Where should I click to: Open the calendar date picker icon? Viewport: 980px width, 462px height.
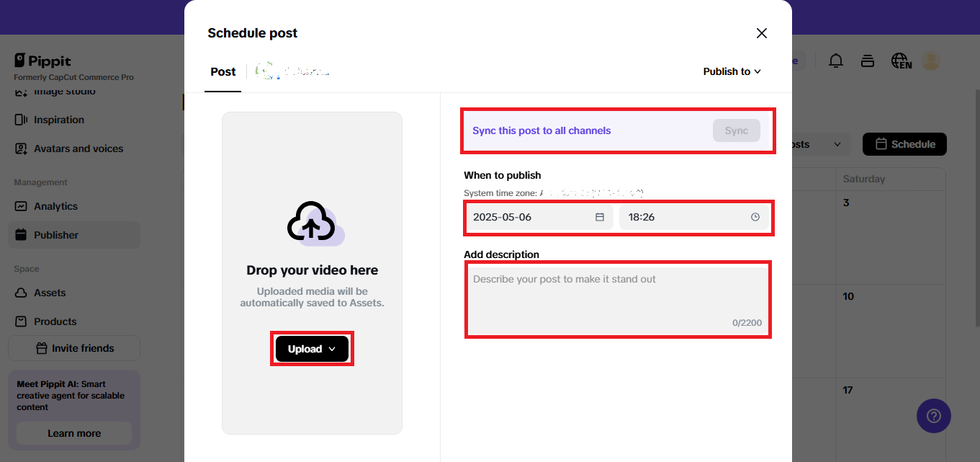click(599, 217)
